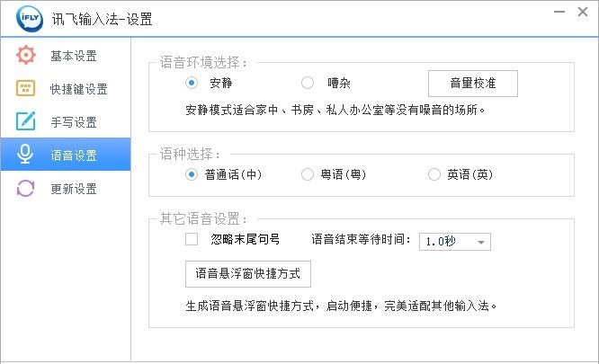
Task: Click the keyboard icon for 快捷键设置
Action: [x=25, y=89]
